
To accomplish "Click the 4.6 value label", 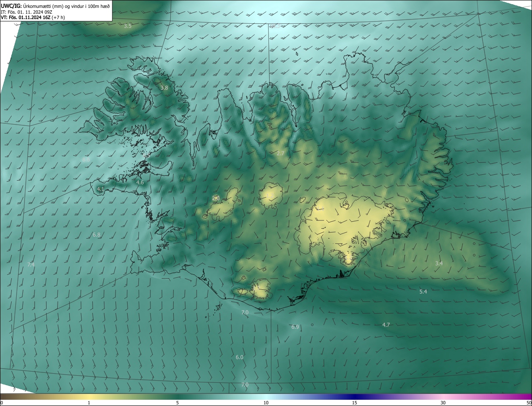I will click(x=140, y=182).
